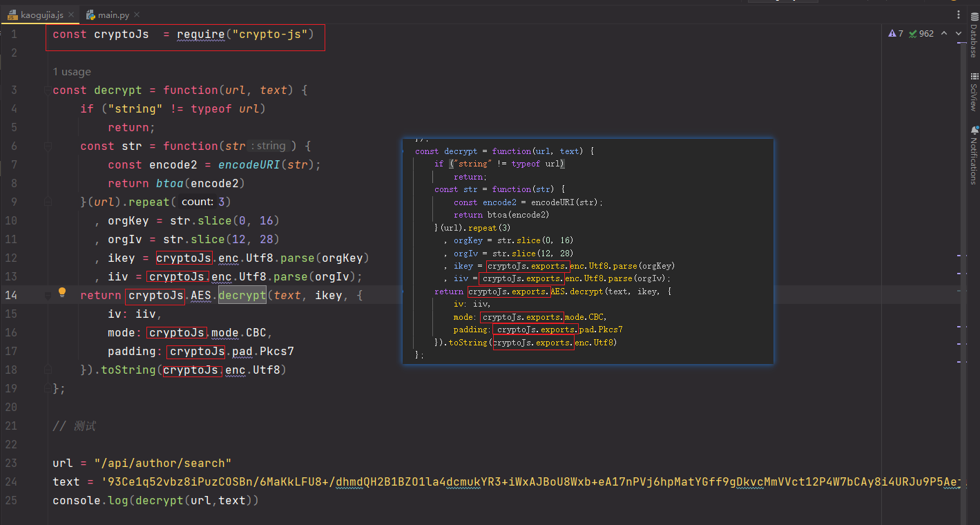Click encode2 declaration on line 7
Viewport: 980px width, 525px height.
coord(173,164)
